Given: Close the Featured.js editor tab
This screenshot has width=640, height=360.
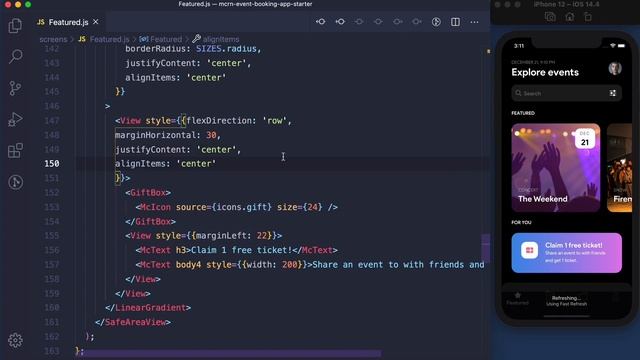Looking at the screenshot, I should coord(96,22).
